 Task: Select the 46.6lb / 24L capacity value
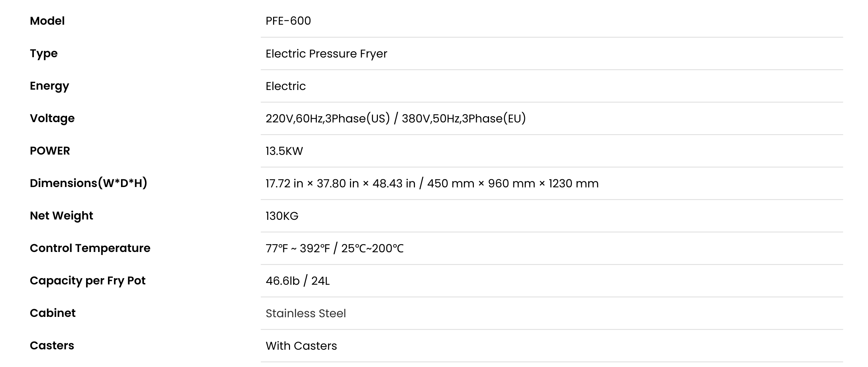tap(298, 281)
